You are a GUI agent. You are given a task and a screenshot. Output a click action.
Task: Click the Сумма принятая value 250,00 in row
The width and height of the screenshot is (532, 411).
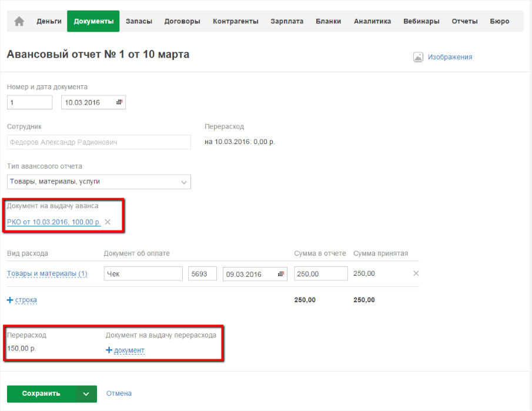[364, 273]
